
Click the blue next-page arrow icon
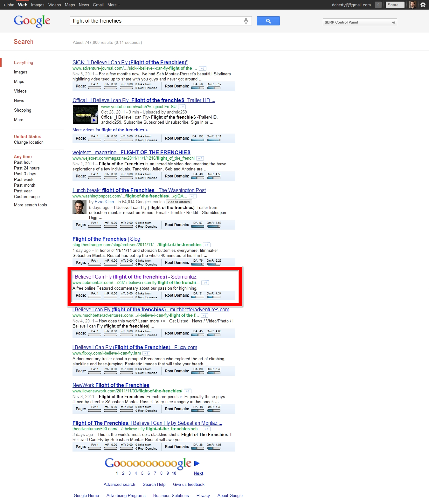tap(197, 463)
